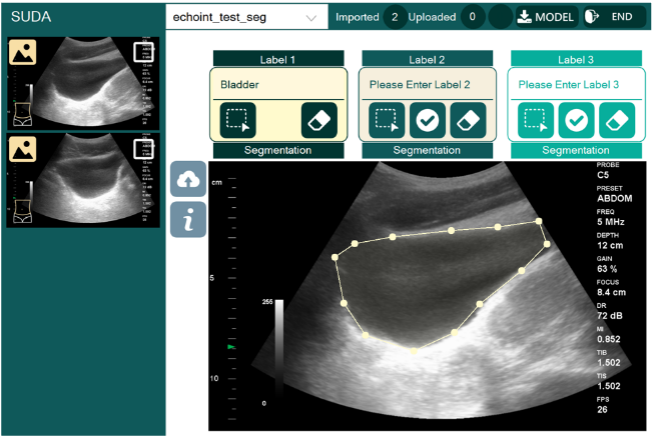Confirm Label 3 with the checkmark icon

pos(576,120)
